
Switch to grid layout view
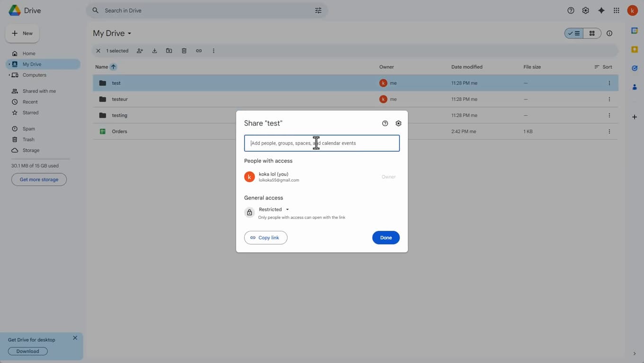tap(592, 33)
